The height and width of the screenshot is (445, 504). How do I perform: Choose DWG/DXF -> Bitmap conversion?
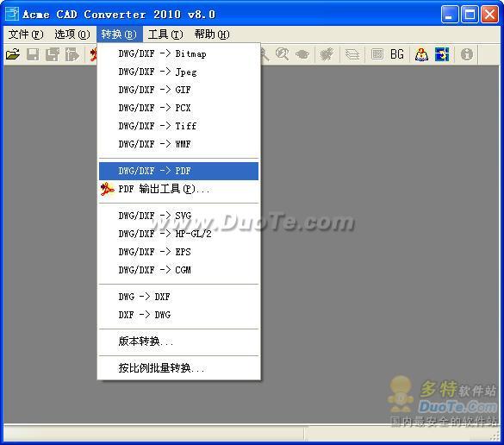pos(178,53)
